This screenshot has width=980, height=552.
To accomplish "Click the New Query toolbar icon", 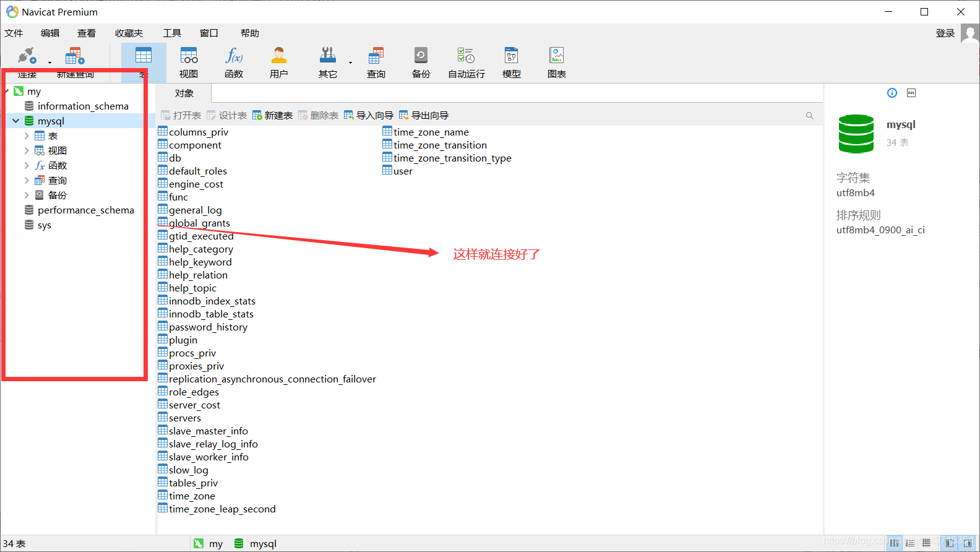I will click(x=75, y=56).
